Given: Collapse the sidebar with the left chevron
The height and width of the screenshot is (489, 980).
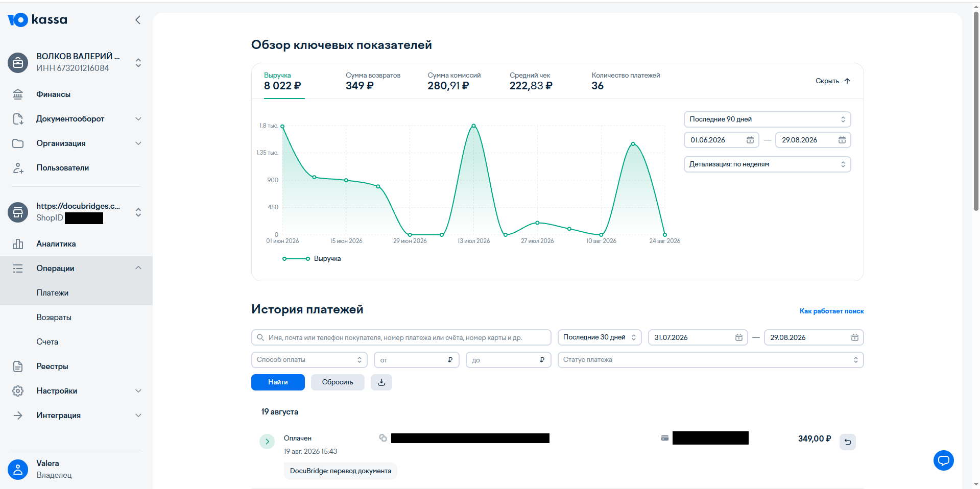Looking at the screenshot, I should pyautogui.click(x=137, y=20).
